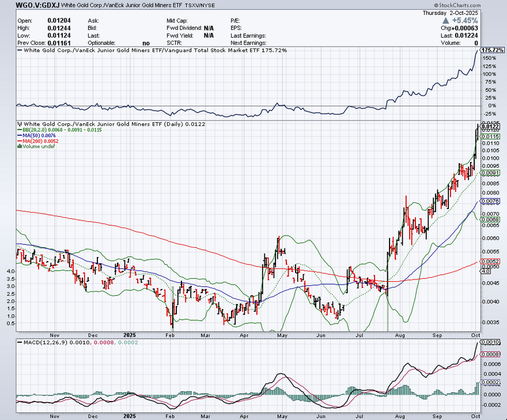Click the 2025 year marker on the time axis
The height and width of the screenshot is (420, 507).
[130, 334]
